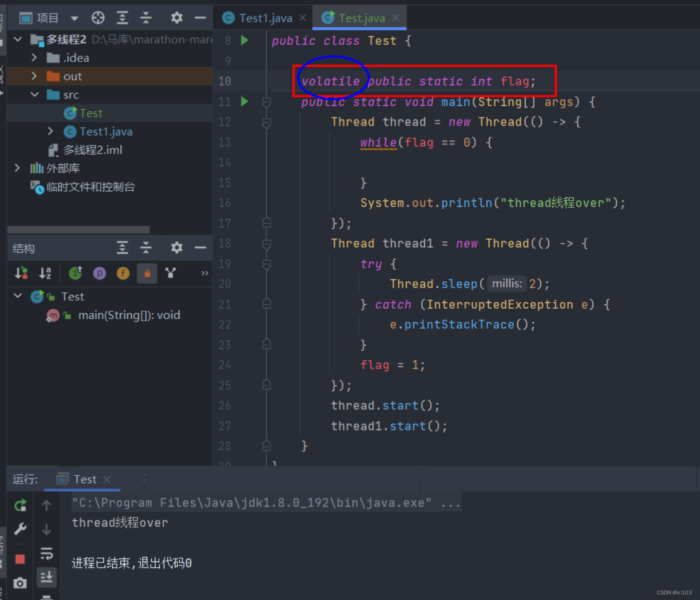The height and width of the screenshot is (600, 700).
Task: Close the Test1.java tab
Action: (x=303, y=18)
